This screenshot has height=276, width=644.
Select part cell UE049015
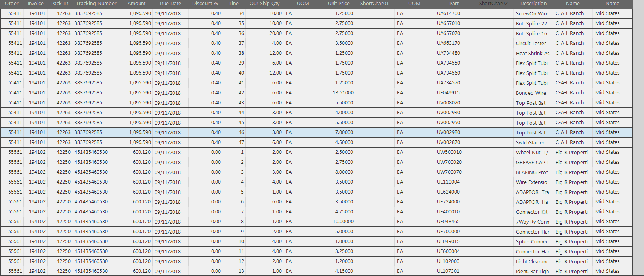coord(448,241)
